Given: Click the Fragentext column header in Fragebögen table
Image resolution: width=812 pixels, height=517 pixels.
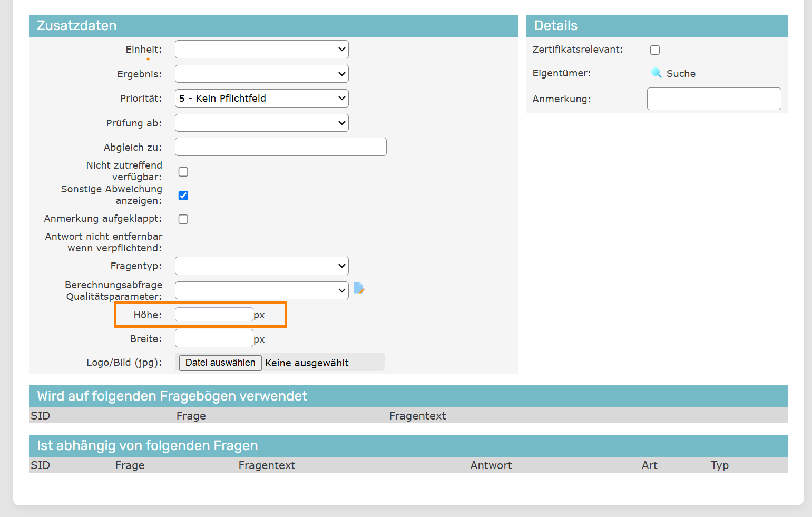Looking at the screenshot, I should click(x=417, y=416).
